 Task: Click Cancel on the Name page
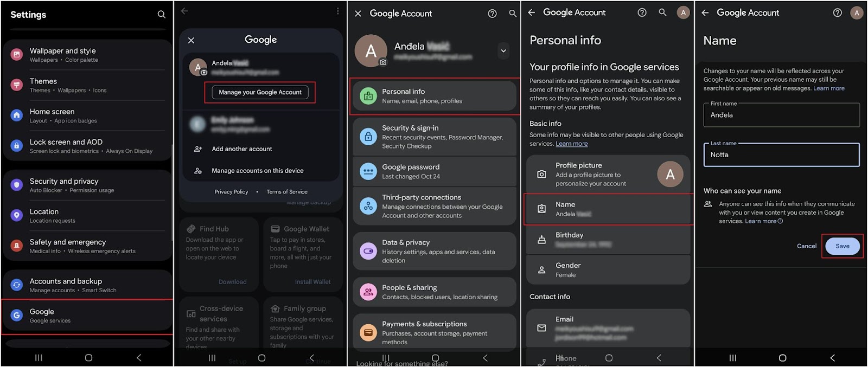[806, 246]
